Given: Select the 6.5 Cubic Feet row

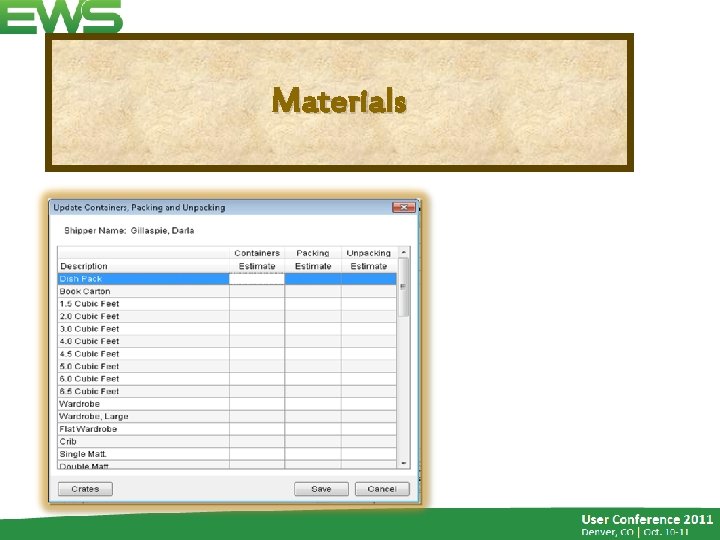Looking at the screenshot, I should click(x=227, y=391).
